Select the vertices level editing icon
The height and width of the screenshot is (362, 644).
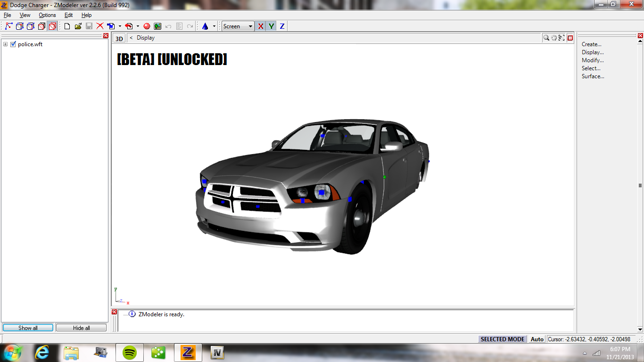(x=9, y=26)
